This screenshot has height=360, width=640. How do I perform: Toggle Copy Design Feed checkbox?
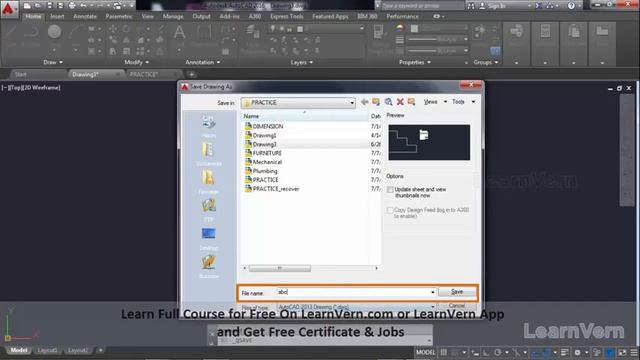click(390, 210)
